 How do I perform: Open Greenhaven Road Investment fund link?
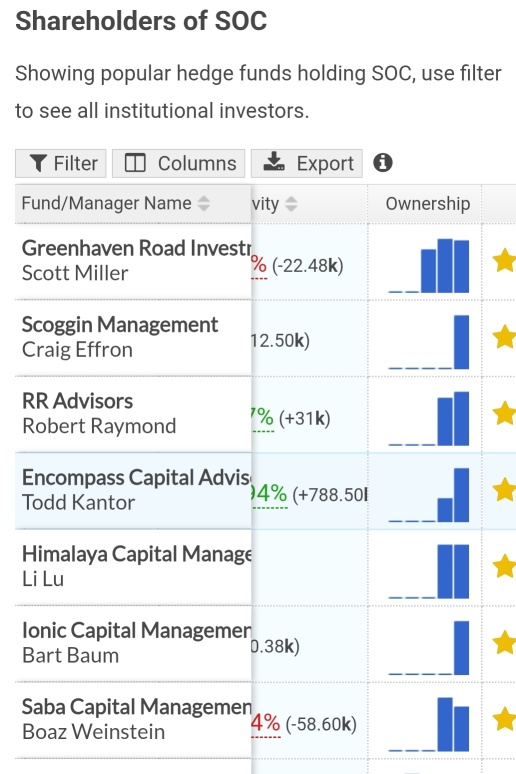pyautogui.click(x=137, y=248)
